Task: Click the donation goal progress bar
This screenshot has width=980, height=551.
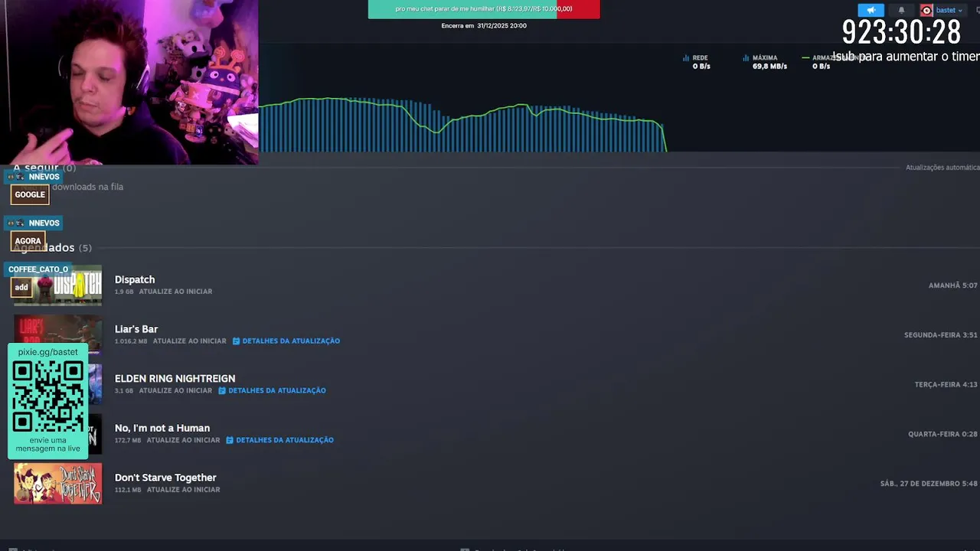Action: click(x=484, y=9)
